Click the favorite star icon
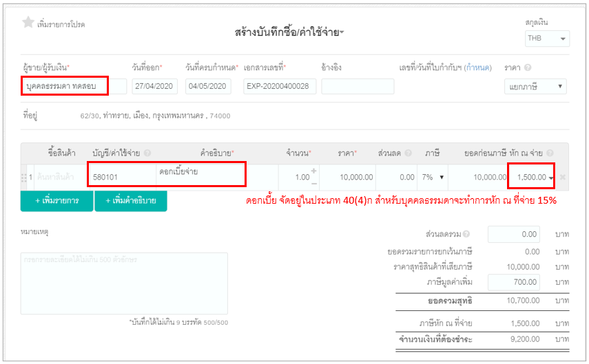 tap(28, 23)
